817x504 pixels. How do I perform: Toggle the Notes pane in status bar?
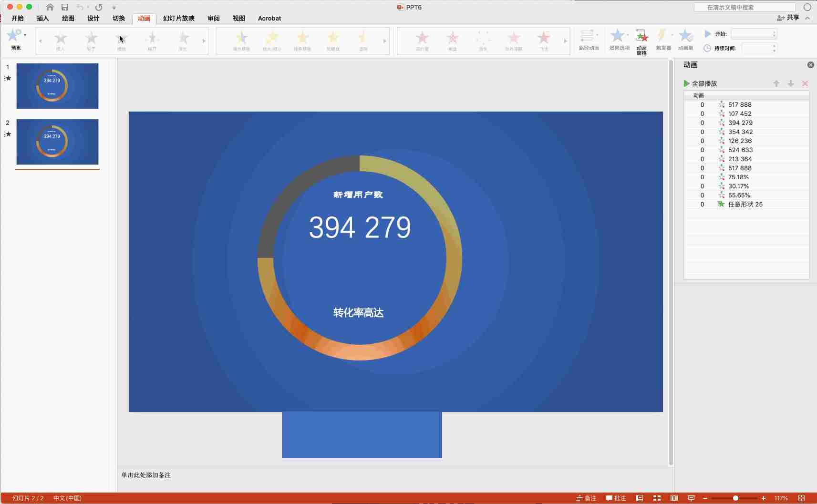pos(586,498)
